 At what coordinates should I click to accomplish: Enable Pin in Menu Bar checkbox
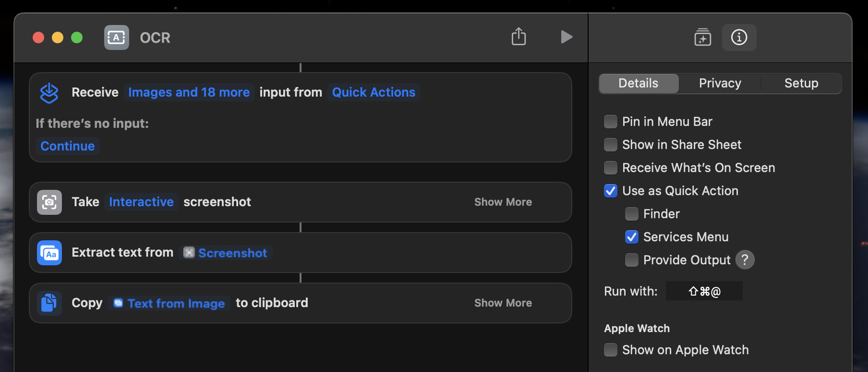point(611,122)
